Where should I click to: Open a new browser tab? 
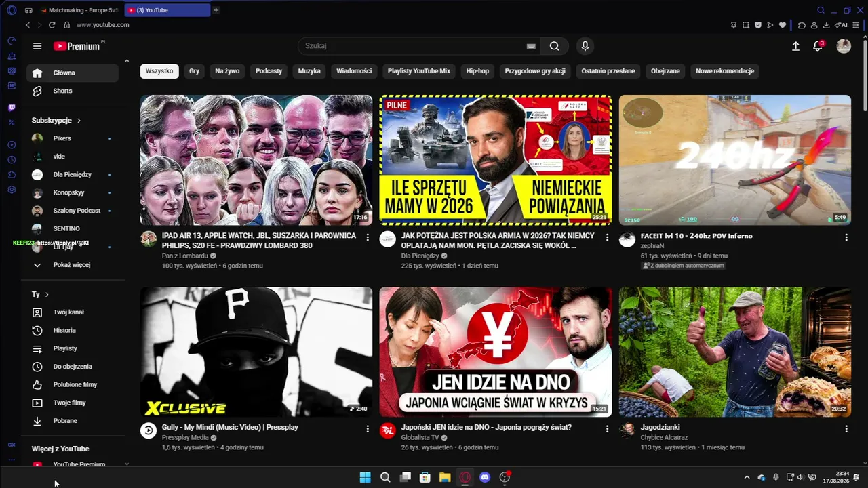coord(216,10)
